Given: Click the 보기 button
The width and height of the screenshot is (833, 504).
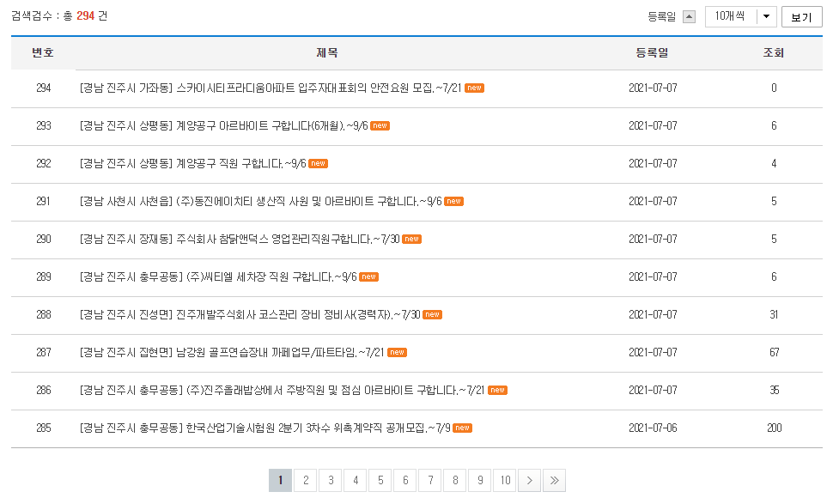Looking at the screenshot, I should point(800,15).
